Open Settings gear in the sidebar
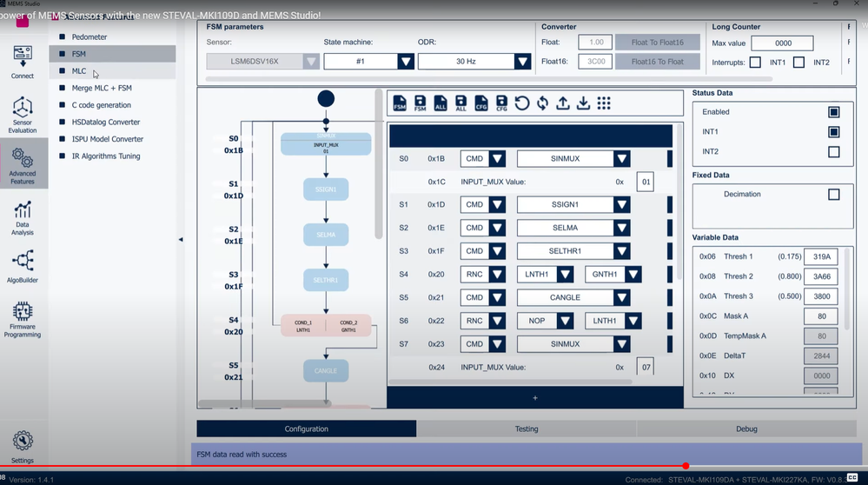Image resolution: width=868 pixels, height=485 pixels. pos(23,447)
